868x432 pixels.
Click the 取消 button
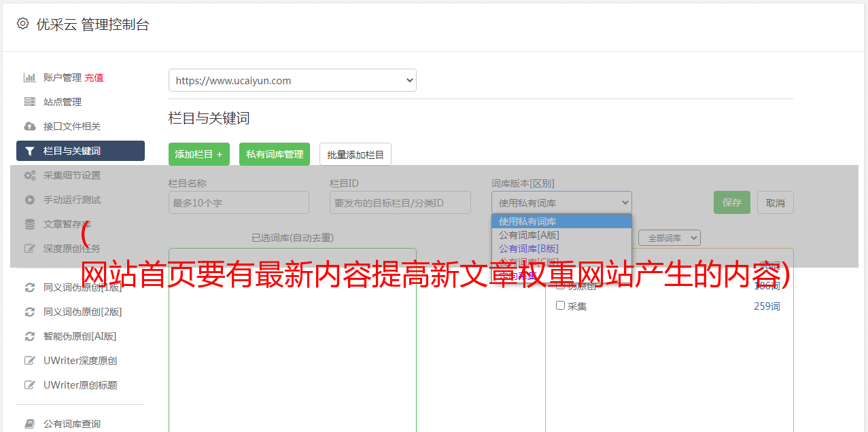pyautogui.click(x=776, y=202)
